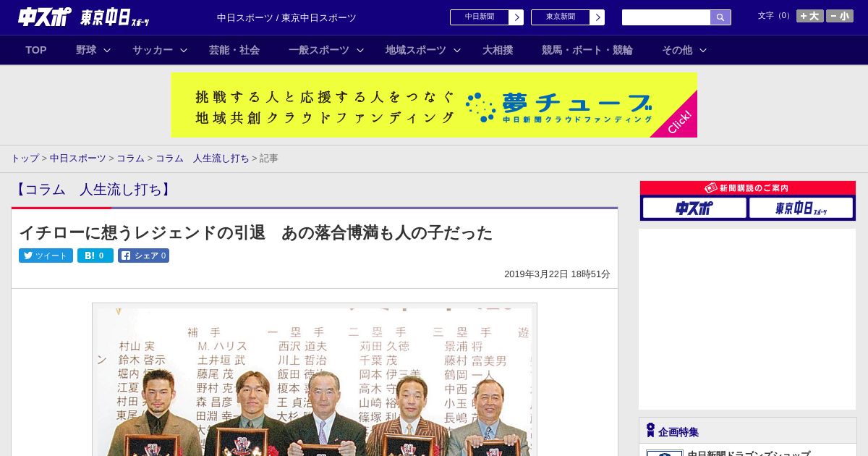Image resolution: width=868 pixels, height=456 pixels.
Task: Go to トップ breadcrumb link
Action: coord(25,159)
